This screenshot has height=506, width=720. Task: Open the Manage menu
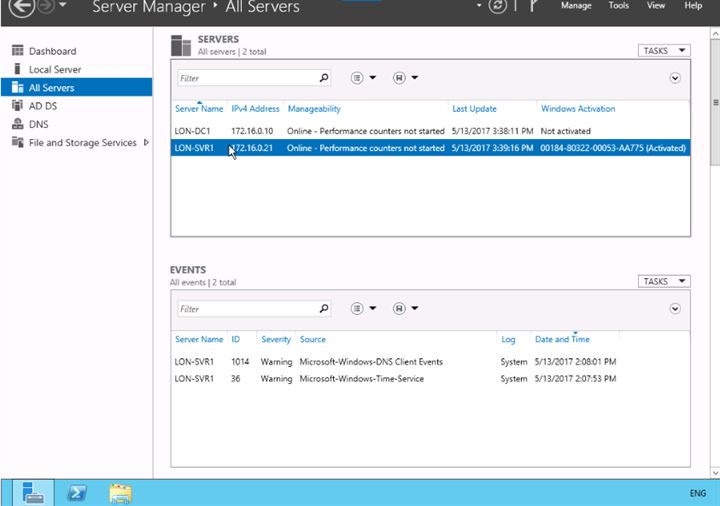tap(576, 6)
